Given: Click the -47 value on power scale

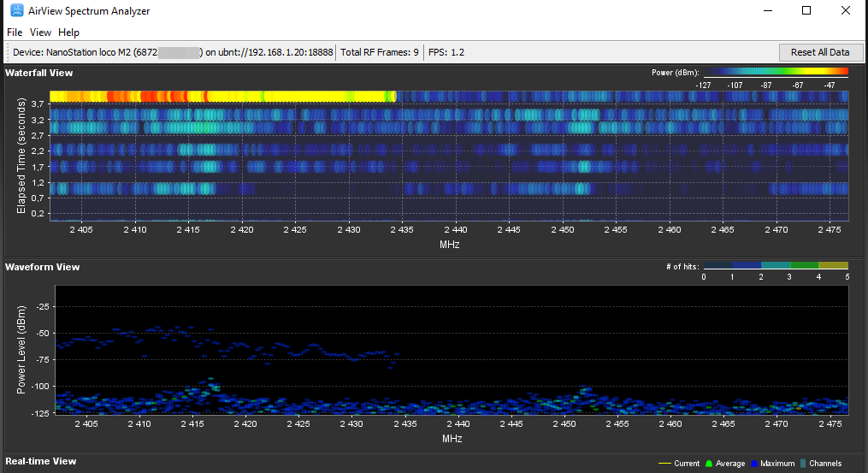Looking at the screenshot, I should coord(829,86).
